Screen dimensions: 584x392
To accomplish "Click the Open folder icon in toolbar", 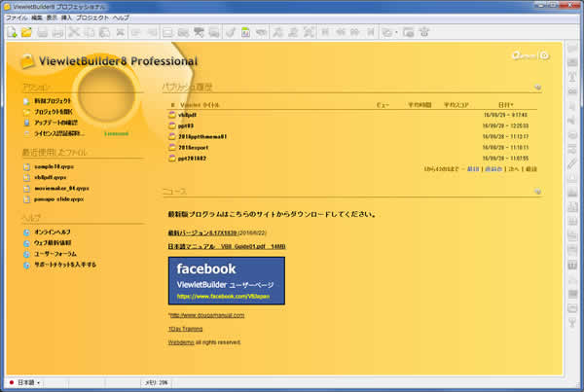I will coord(26,32).
